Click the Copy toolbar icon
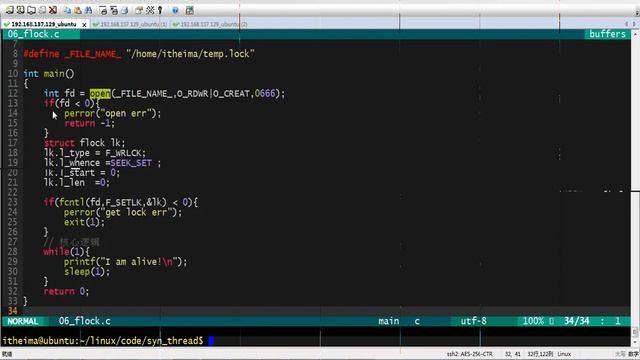Screen dimensions: 640x360 pos(67,10)
